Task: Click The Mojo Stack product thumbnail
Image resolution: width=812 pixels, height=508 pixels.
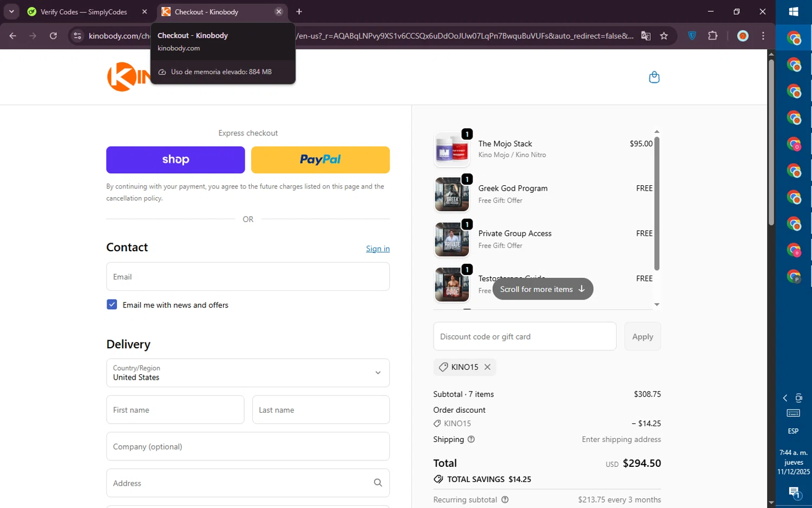Action: coord(452,149)
